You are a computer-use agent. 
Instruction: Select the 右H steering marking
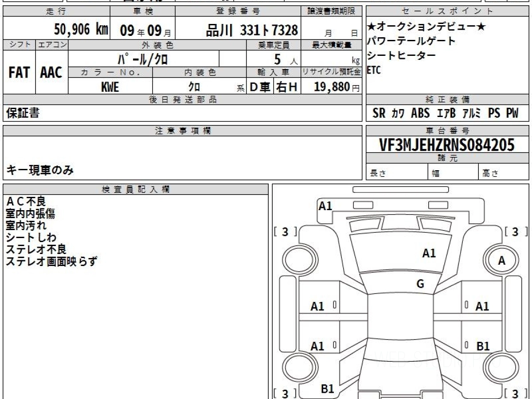pyautogui.click(x=287, y=87)
